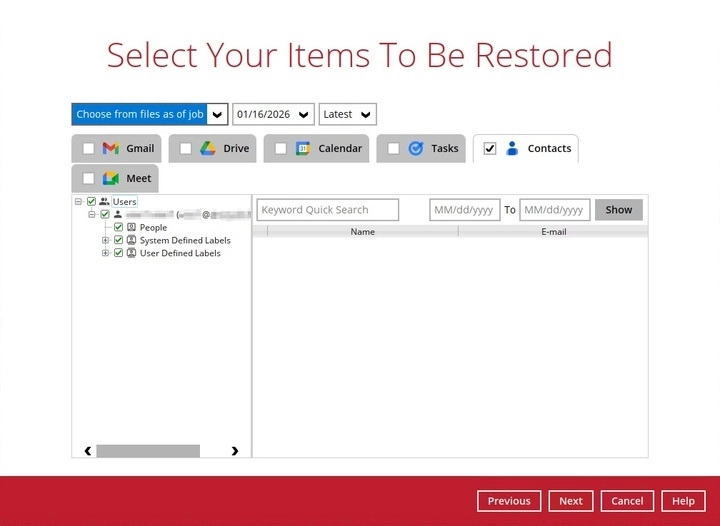Image resolution: width=720 pixels, height=526 pixels.
Task: Enable the Gmail checkbox
Action: (88, 149)
